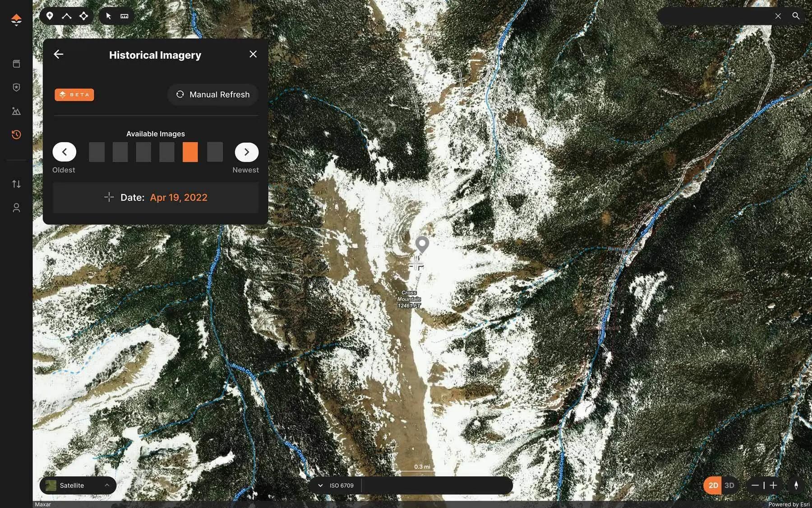The width and height of the screenshot is (812, 508).
Task: Go back from Historical Imagery panel
Action: click(59, 55)
